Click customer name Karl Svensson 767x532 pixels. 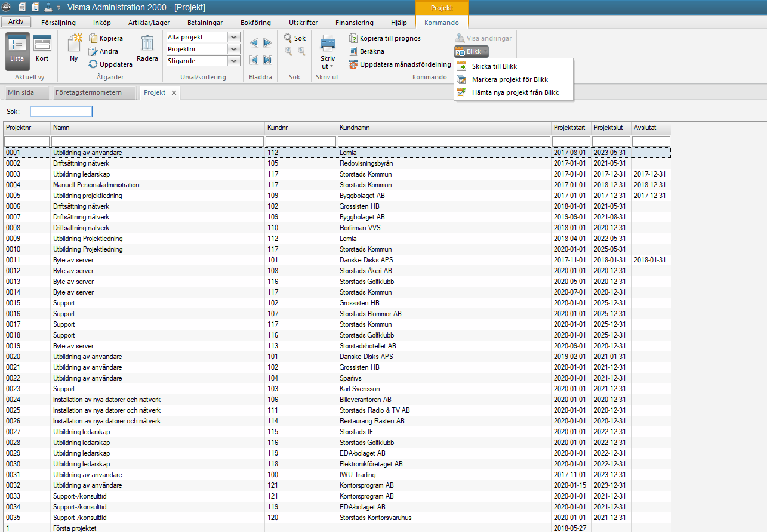359,389
